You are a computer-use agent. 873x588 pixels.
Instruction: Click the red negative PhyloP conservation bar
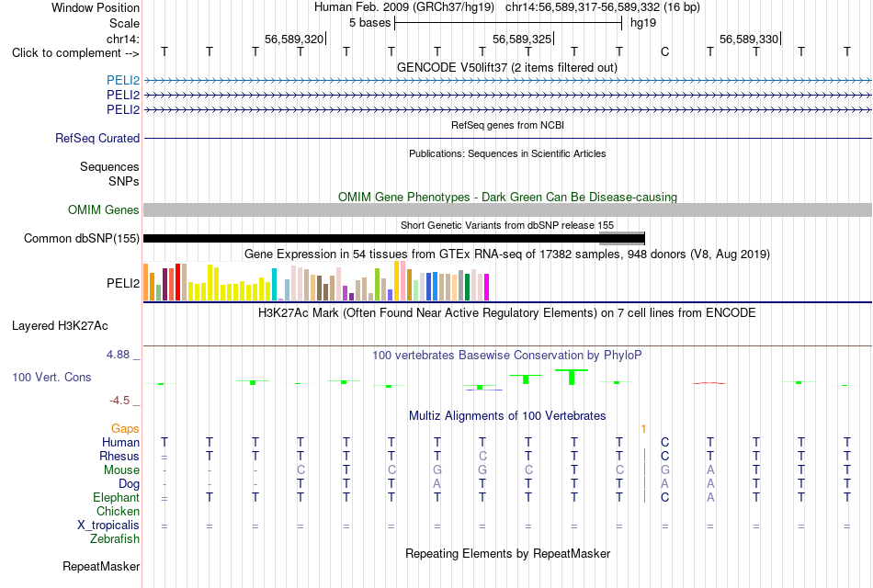709,383
